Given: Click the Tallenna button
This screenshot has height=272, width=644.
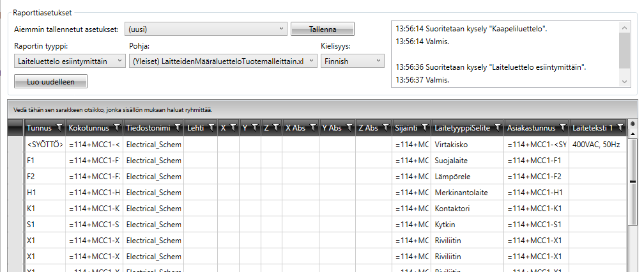Looking at the screenshot, I should pos(322,29).
